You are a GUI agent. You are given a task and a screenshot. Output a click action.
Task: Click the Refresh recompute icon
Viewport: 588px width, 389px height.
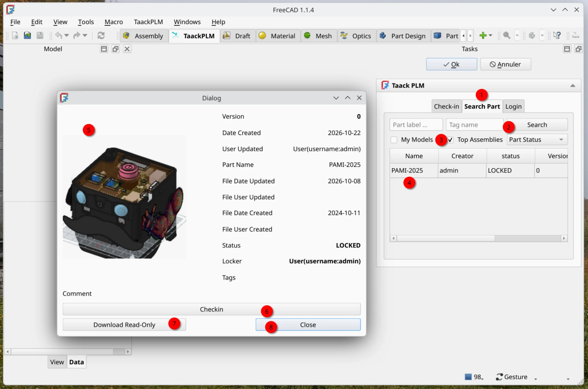101,36
